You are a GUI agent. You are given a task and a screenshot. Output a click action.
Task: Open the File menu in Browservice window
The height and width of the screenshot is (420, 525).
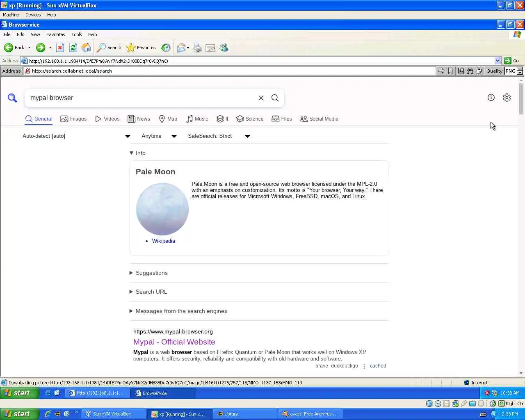7,34
